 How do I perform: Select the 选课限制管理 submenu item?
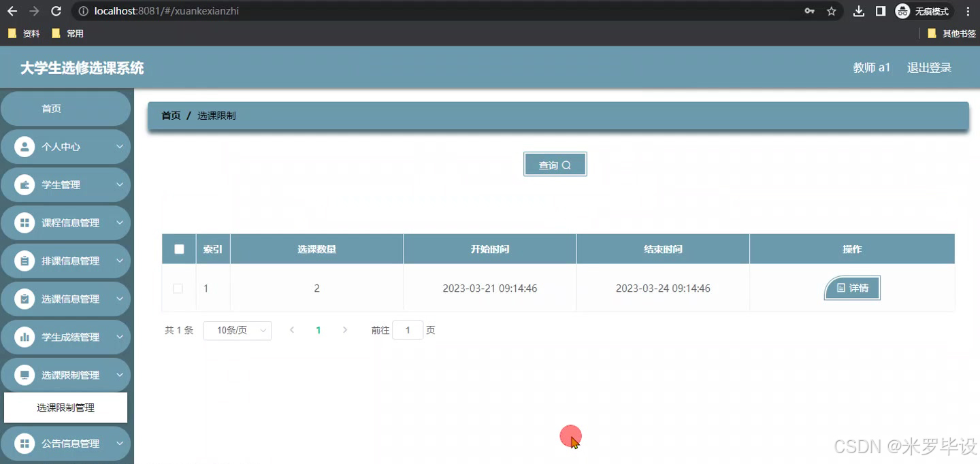click(x=65, y=408)
